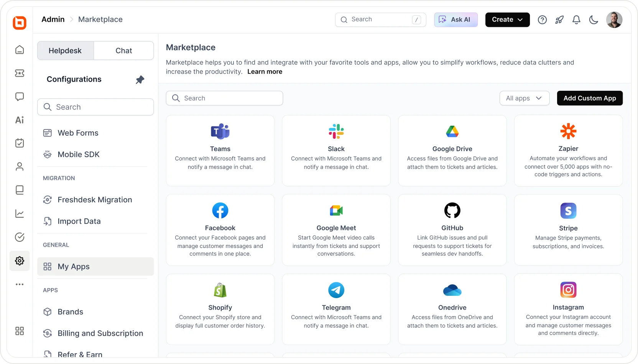
Task: Pin the Configurations panel
Action: (140, 80)
